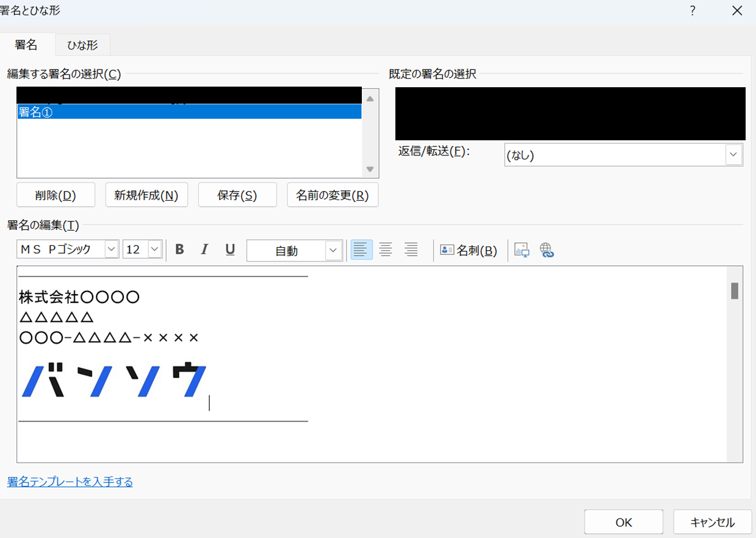Click the signature editor vertical scrollbar thumb
This screenshot has width=756, height=538.
(x=735, y=290)
